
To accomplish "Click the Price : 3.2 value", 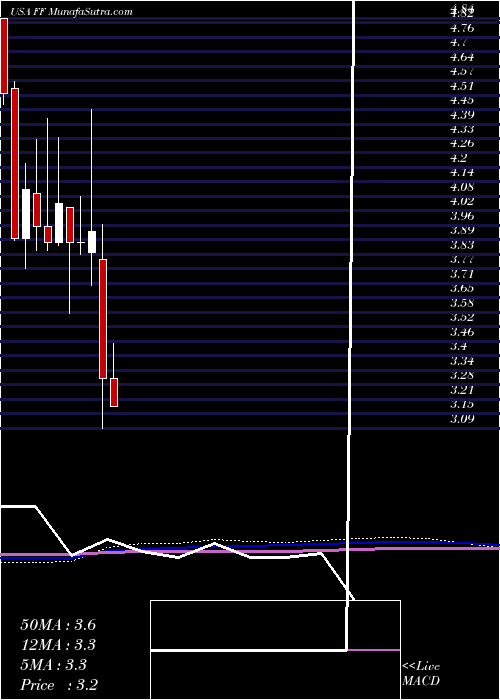I will (x=59, y=685).
